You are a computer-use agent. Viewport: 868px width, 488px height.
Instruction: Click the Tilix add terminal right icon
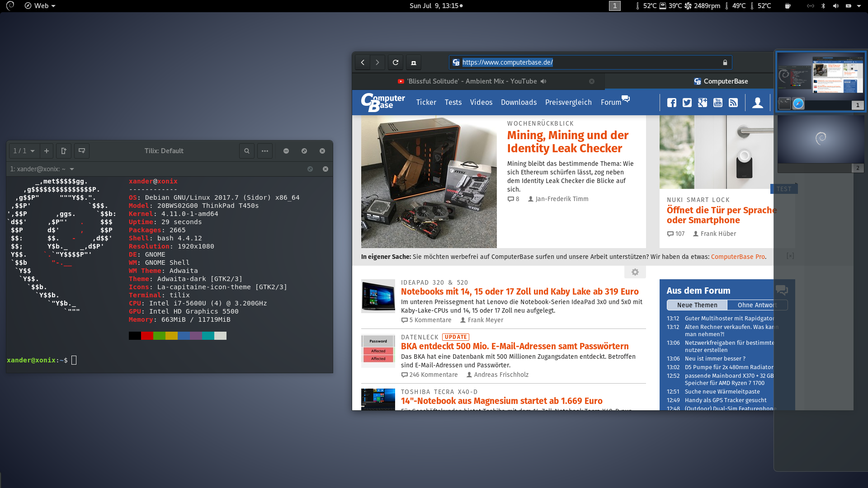point(64,151)
